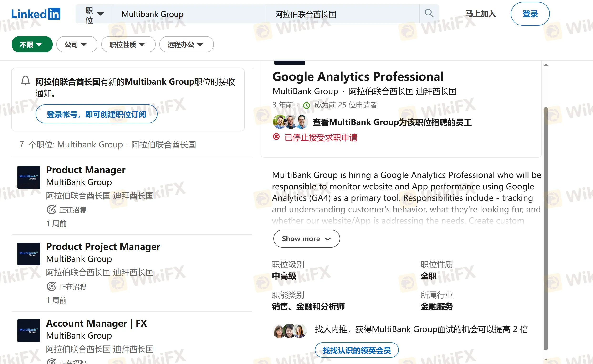This screenshot has height=364, width=593.
Task: Open the 职位 search type dropdown
Action: click(x=94, y=14)
